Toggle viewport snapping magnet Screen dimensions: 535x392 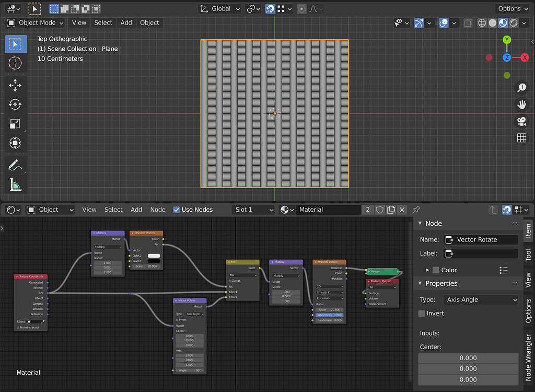(270, 9)
